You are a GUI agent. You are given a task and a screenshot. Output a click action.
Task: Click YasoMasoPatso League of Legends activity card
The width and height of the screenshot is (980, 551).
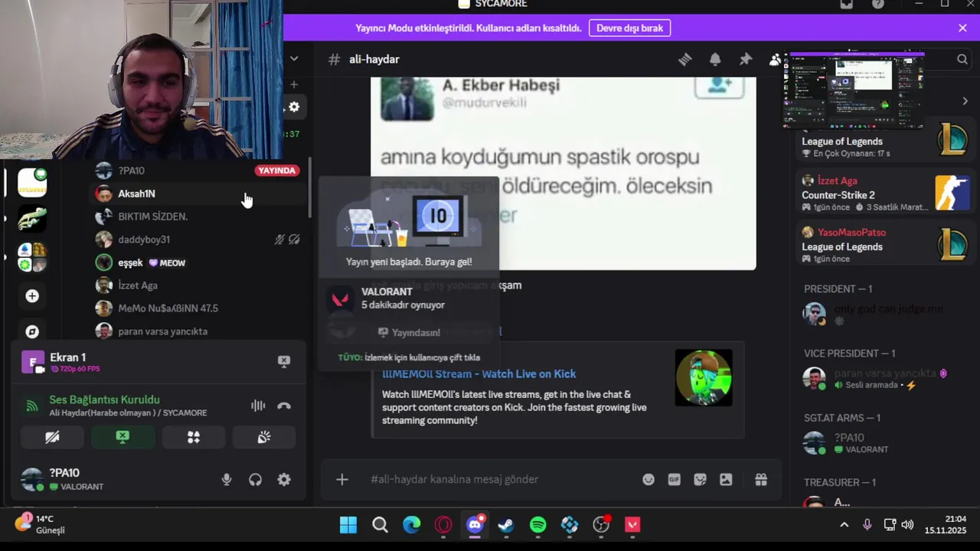point(884,245)
